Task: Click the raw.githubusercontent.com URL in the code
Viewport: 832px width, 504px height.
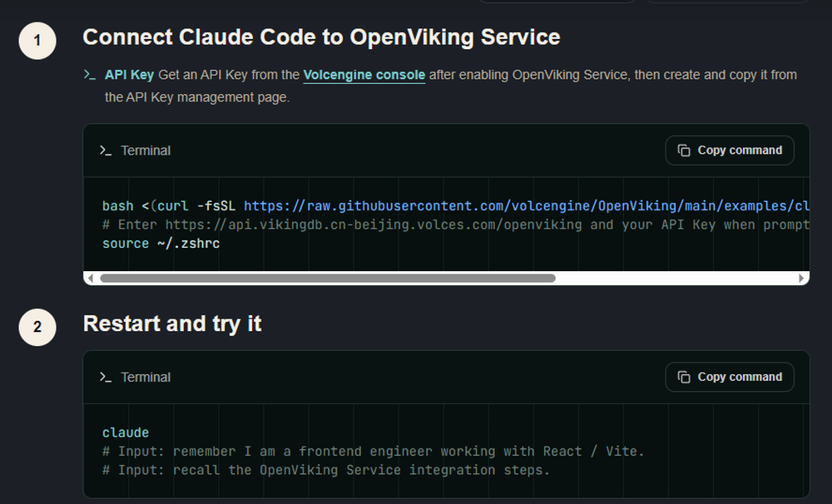Action: [527, 206]
